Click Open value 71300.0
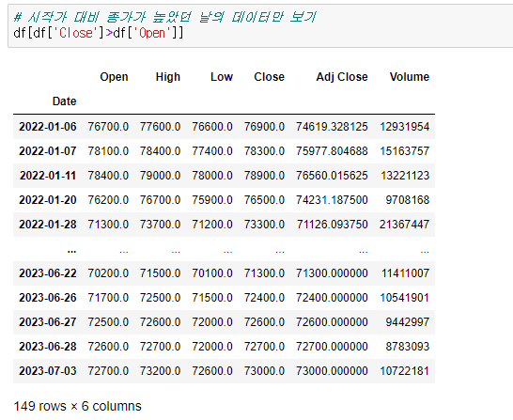The height and width of the screenshot is (420, 513). coord(108,225)
